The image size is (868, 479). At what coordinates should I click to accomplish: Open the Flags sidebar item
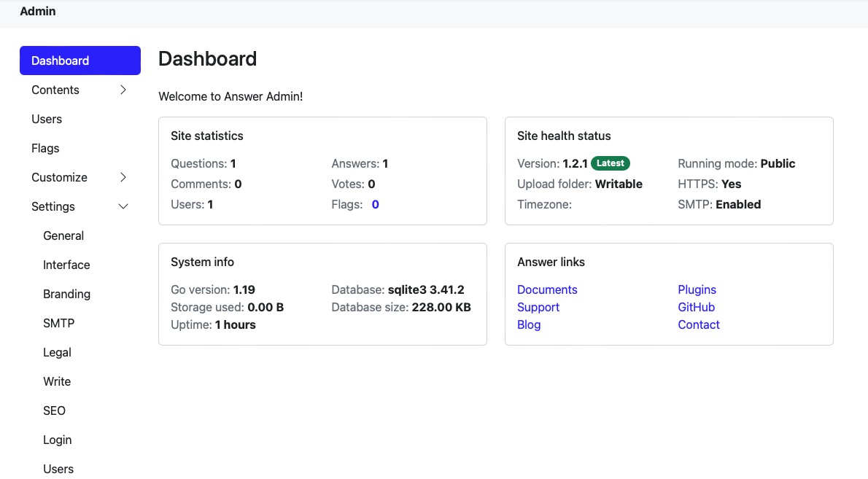click(x=44, y=148)
